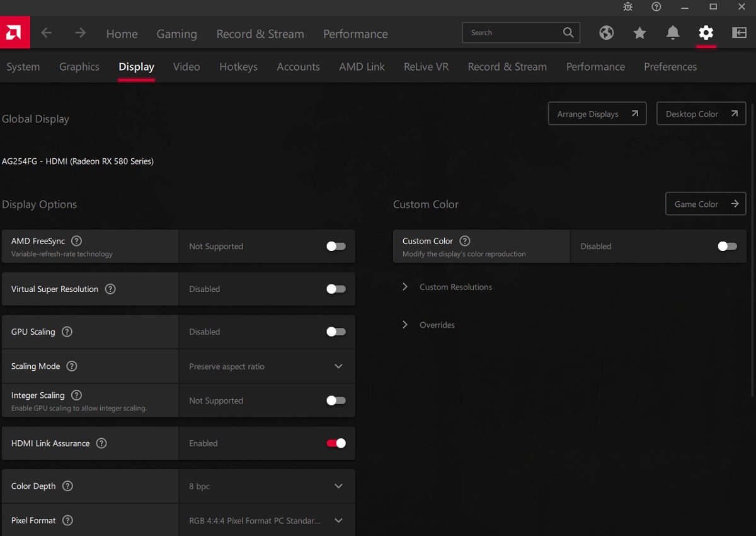Toggle Integer Scaling switch

click(x=336, y=400)
